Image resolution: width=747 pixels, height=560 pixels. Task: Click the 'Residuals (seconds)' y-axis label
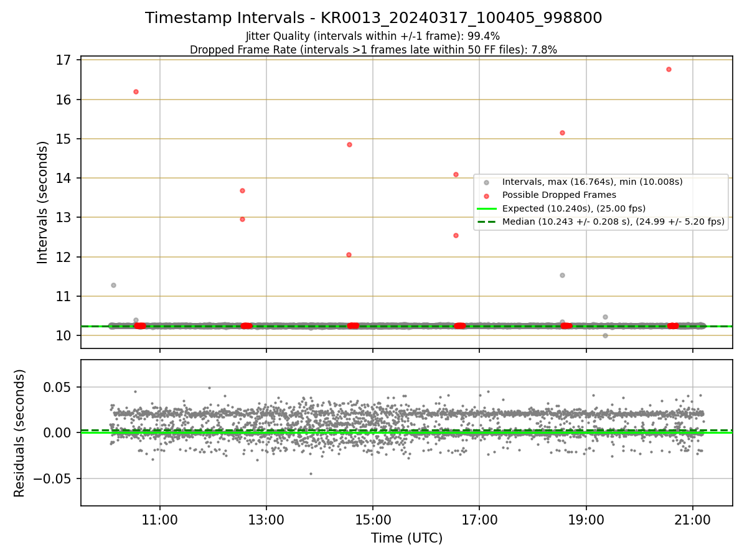(x=19, y=433)
